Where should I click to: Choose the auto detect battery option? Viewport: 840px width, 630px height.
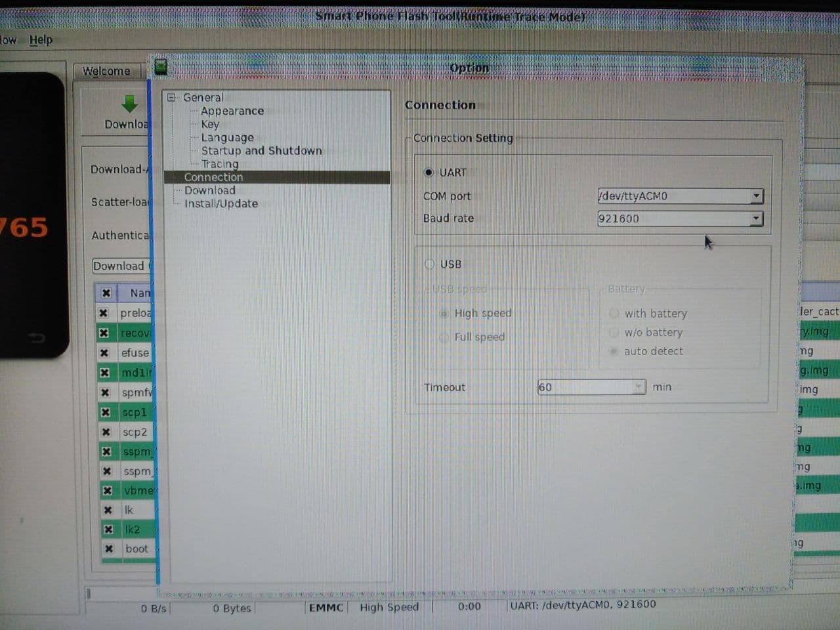click(614, 351)
